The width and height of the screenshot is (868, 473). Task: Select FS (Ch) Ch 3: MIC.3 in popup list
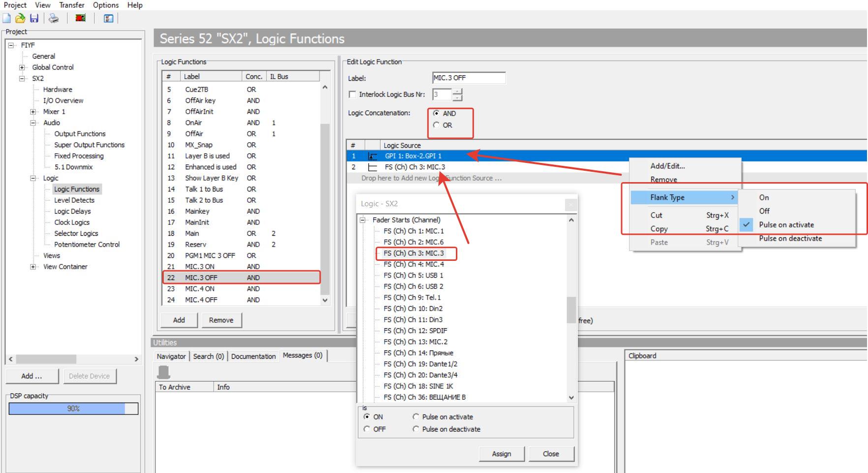(x=414, y=253)
